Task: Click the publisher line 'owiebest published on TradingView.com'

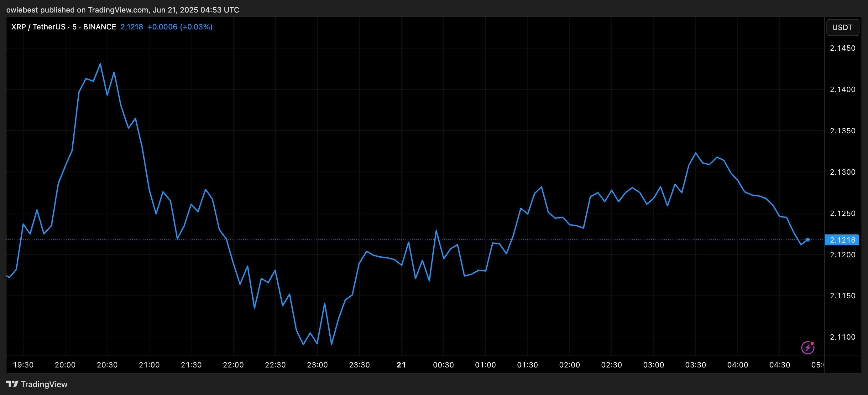Action: [77, 10]
